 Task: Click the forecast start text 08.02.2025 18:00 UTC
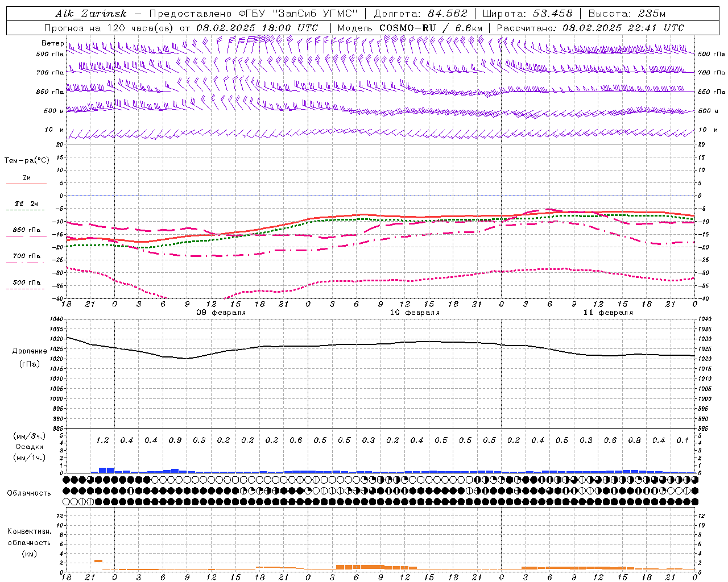point(257,27)
